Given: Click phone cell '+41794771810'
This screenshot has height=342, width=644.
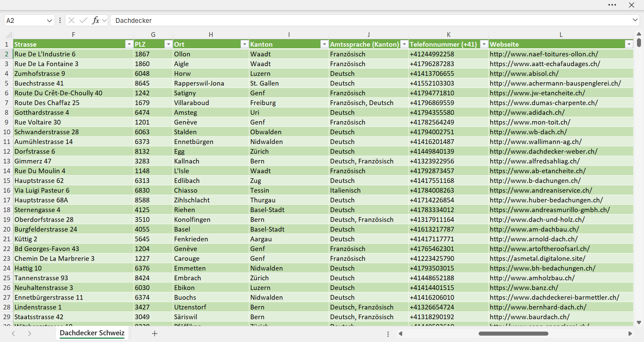Looking at the screenshot, I should point(448,93).
